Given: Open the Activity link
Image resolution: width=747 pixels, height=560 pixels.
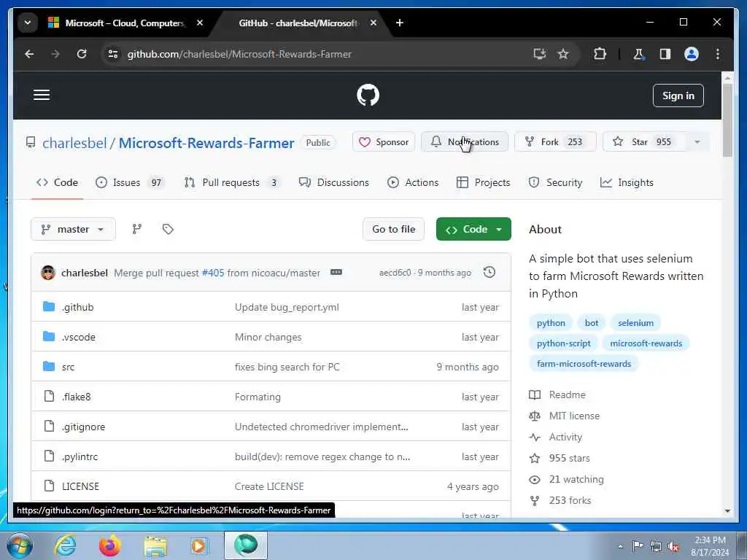Looking at the screenshot, I should click(555, 437).
